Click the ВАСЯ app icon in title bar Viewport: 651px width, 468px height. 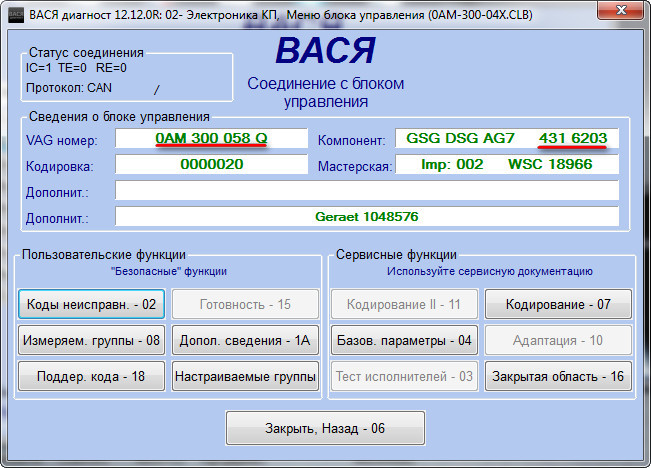[x=16, y=15]
